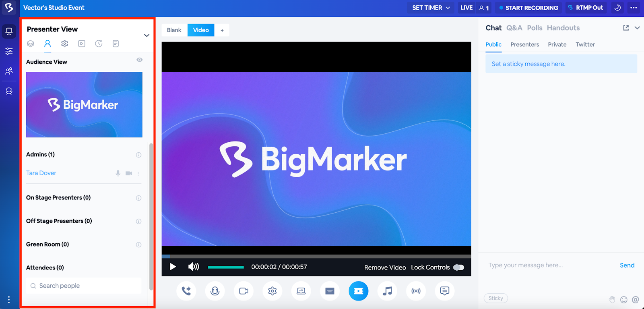Viewport: 644px width, 309px height.
Task: Switch to Private chat tab
Action: click(x=557, y=45)
